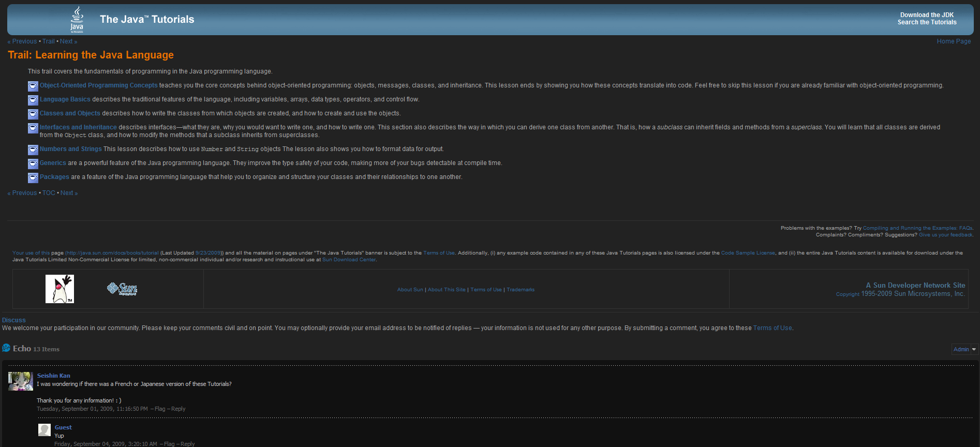Image resolution: width=980 pixels, height=447 pixels.
Task: Click Trail: Learning the Java Language heading
Action: point(91,55)
